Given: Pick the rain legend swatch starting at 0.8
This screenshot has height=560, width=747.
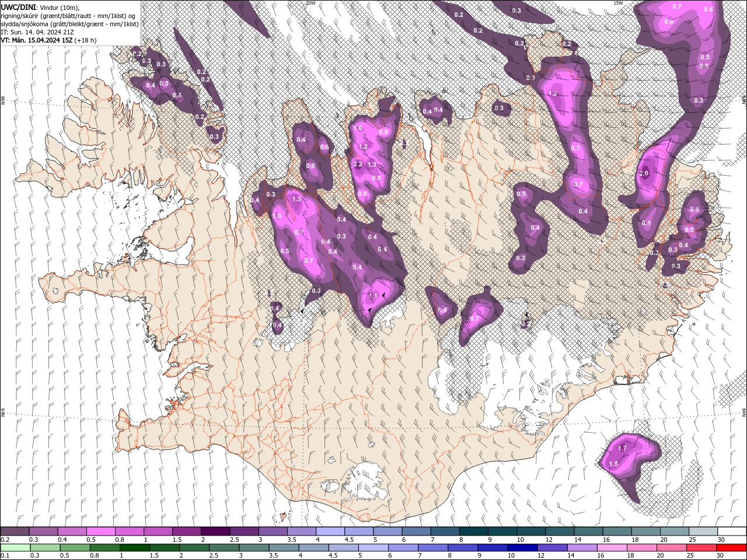Looking at the screenshot, I should tap(105, 548).
